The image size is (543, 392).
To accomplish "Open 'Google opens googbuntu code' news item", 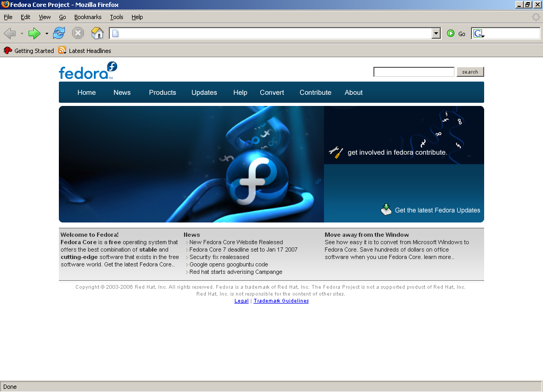I will coord(229,264).
